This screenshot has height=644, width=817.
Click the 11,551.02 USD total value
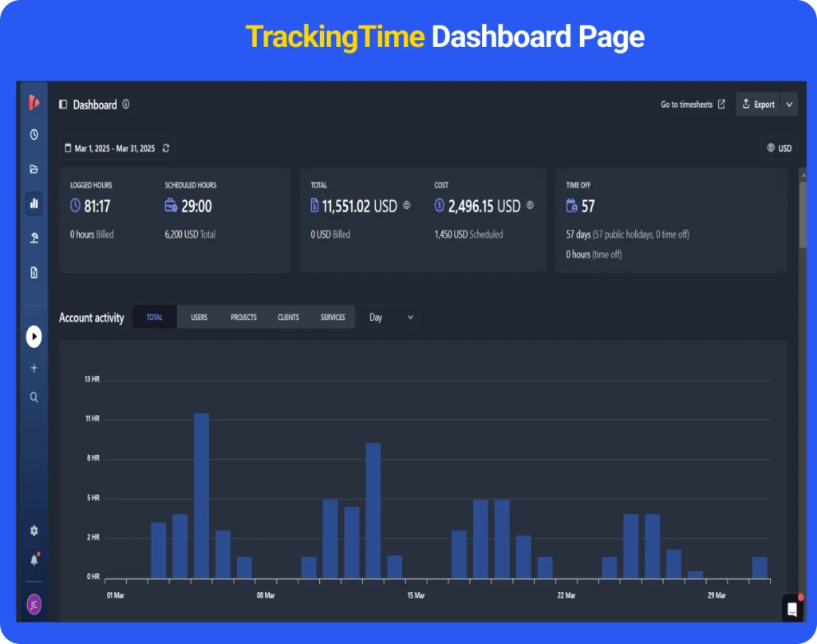pyautogui.click(x=360, y=207)
